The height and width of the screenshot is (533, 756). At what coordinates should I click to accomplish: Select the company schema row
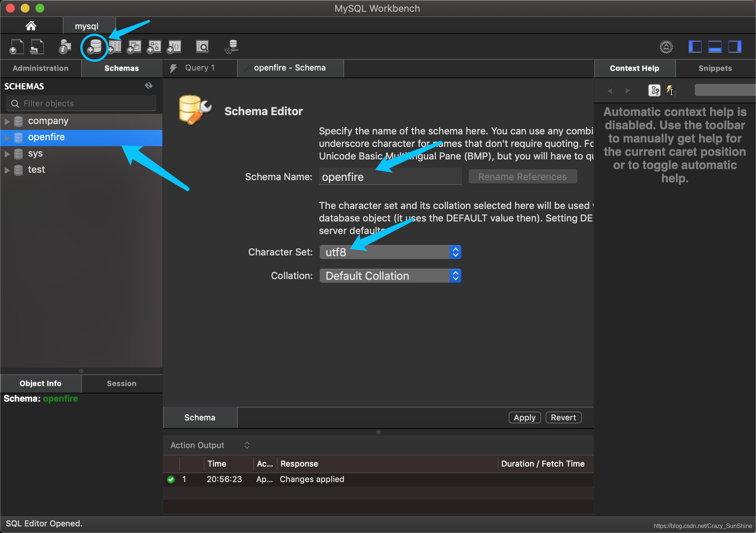tap(81, 121)
